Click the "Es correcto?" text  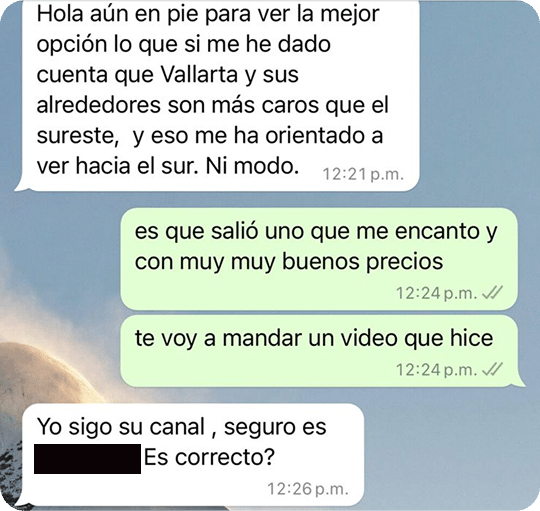click(x=209, y=458)
